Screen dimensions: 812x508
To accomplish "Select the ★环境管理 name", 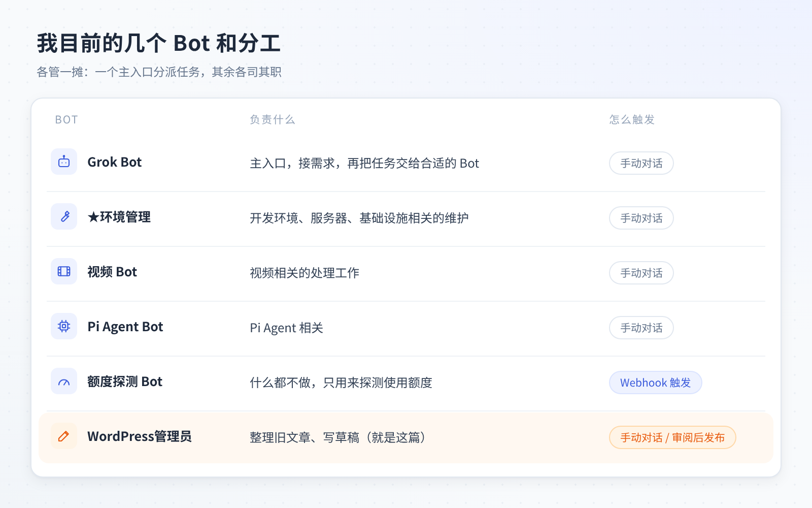I will coord(119,217).
